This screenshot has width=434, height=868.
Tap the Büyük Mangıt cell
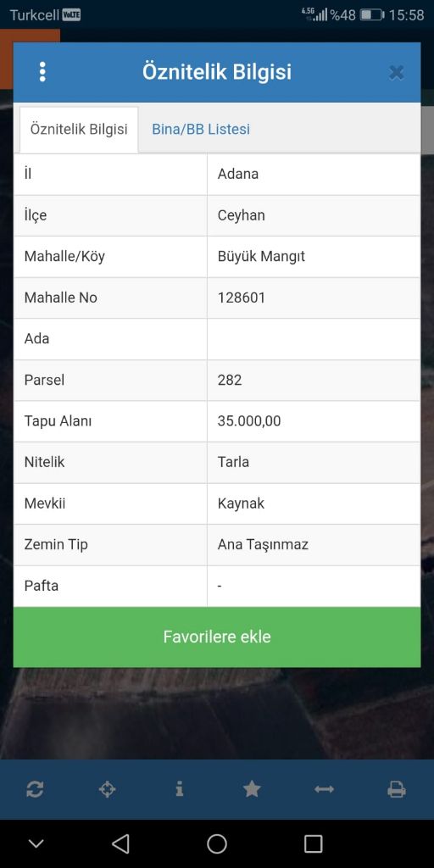314,256
